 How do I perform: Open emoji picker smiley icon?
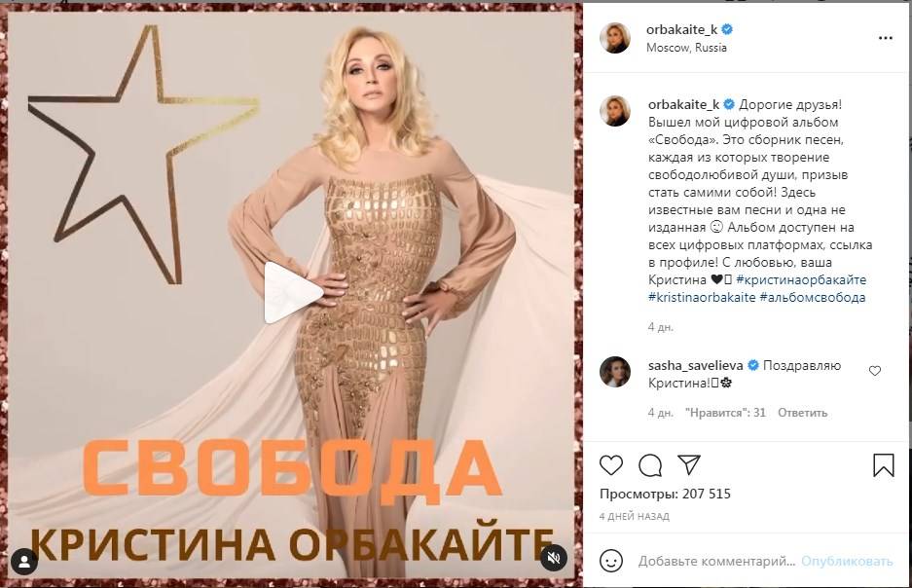coord(610,562)
